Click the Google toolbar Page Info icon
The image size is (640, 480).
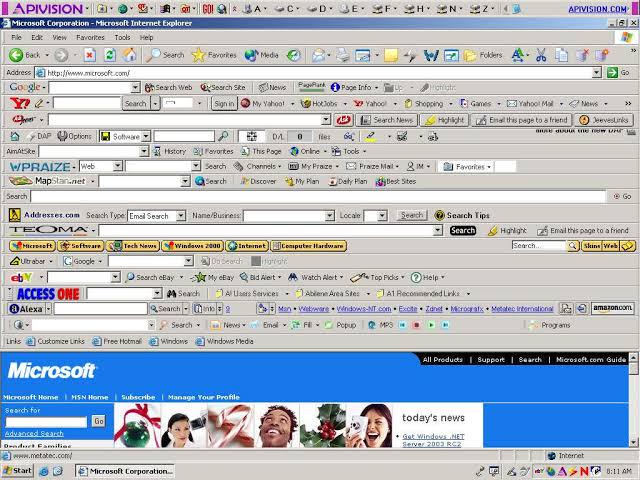[336, 87]
